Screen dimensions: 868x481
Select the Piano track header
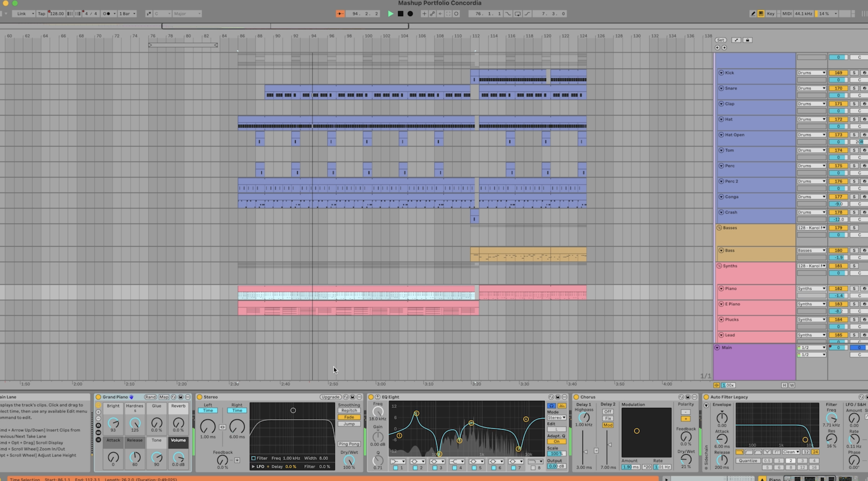point(756,292)
